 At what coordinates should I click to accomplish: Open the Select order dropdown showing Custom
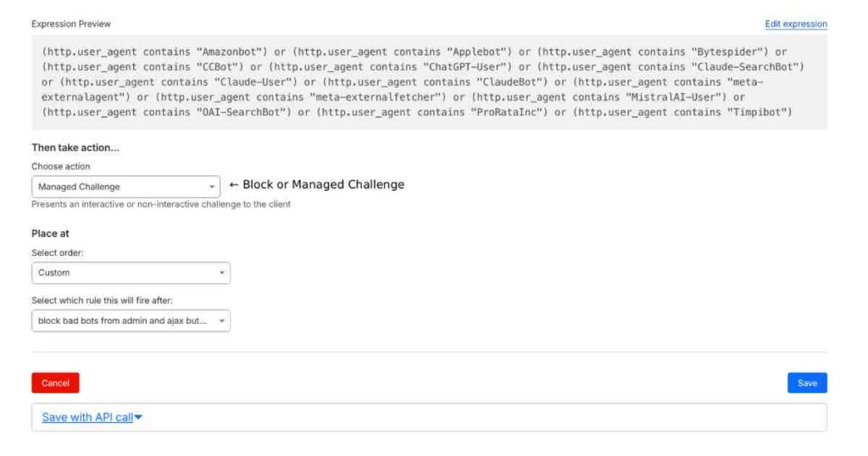[x=131, y=273]
